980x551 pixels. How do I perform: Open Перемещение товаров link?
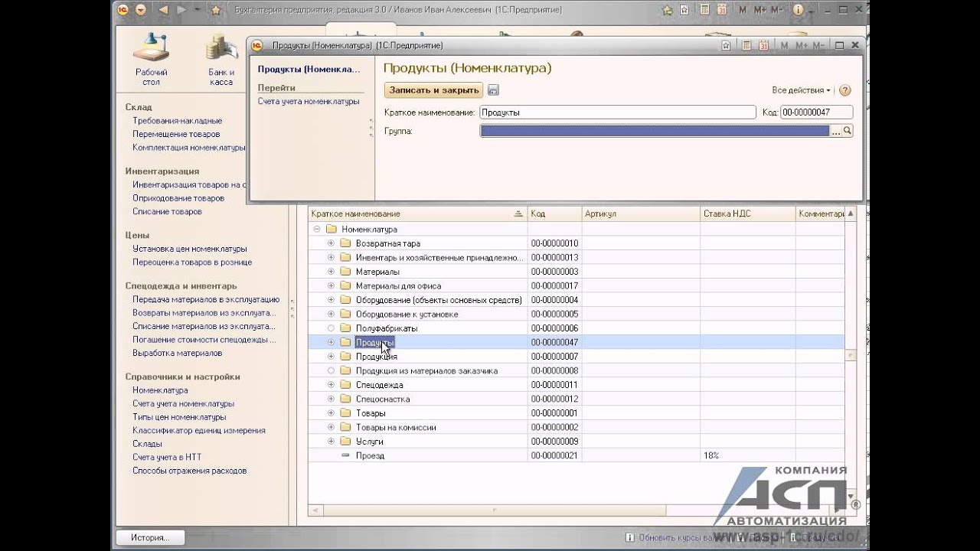tap(176, 134)
